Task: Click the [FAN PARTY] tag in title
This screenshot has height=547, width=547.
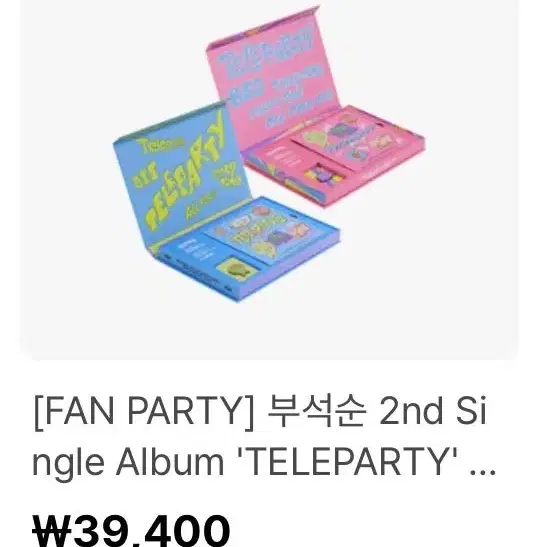Action: point(145,412)
